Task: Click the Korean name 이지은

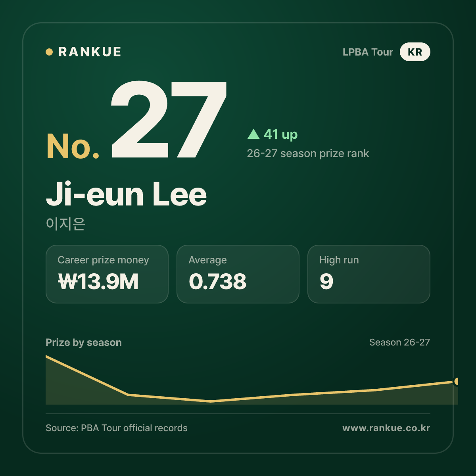Action: pyautogui.click(x=65, y=224)
